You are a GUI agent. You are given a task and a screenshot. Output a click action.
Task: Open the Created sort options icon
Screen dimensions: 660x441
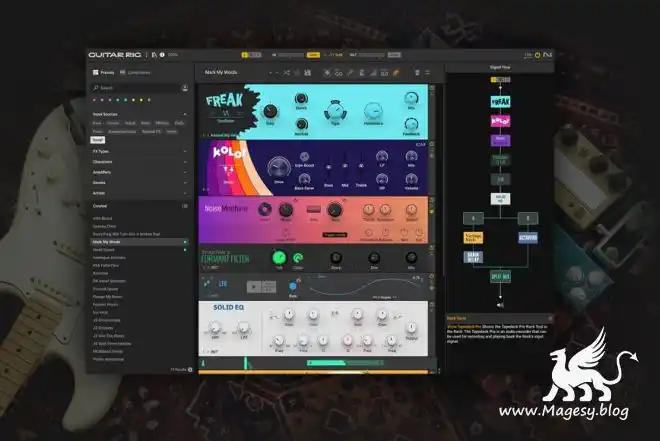184,206
